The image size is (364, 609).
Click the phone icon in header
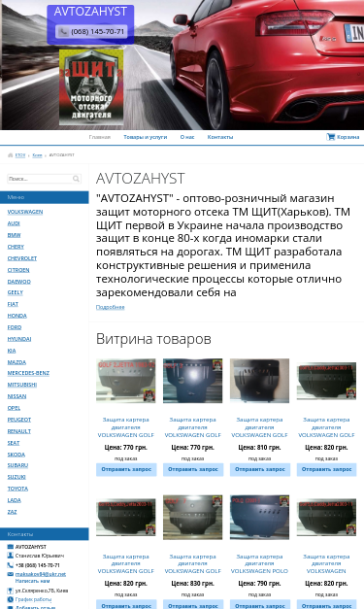(64, 31)
